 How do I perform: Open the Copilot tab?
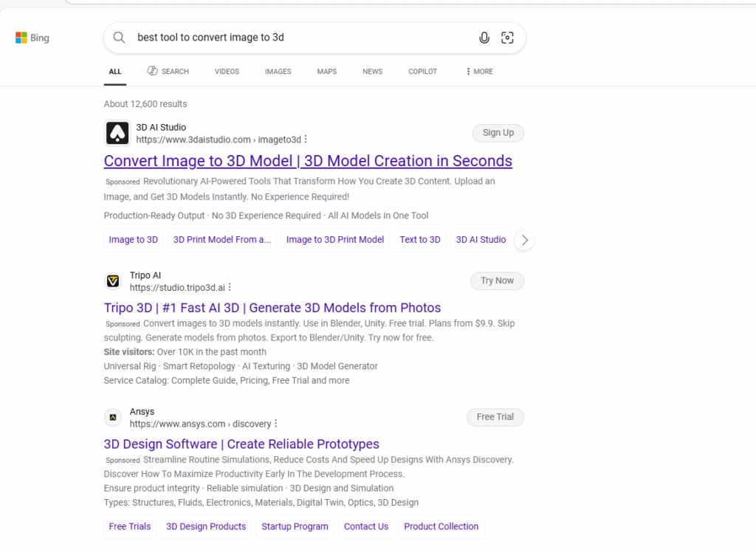422,72
